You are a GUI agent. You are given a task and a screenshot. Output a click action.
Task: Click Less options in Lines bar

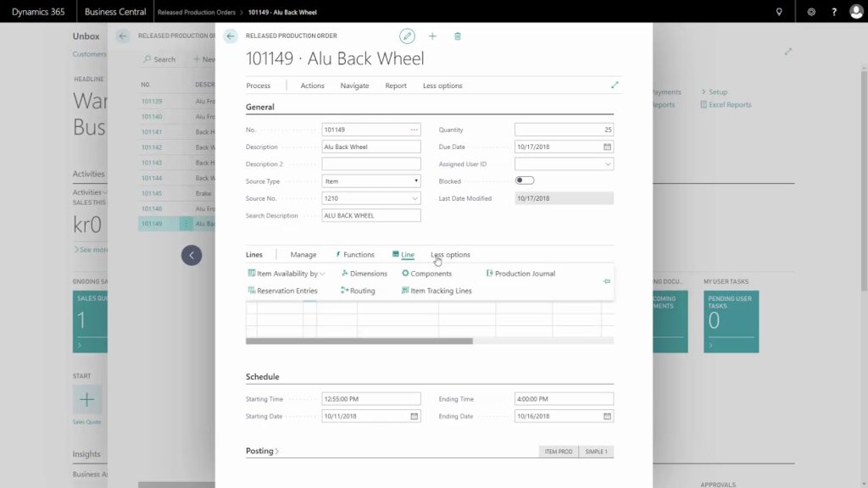click(x=450, y=254)
